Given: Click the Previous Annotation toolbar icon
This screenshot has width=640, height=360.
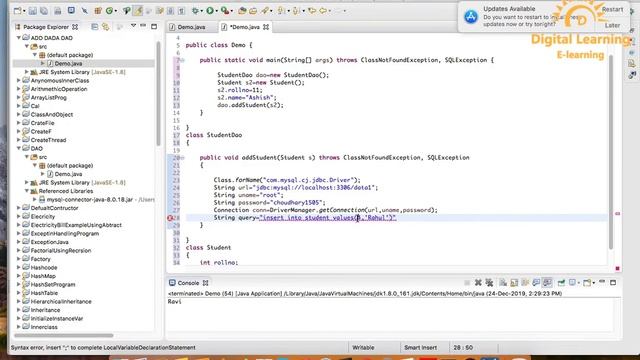Looking at the screenshot, I should 296,11.
